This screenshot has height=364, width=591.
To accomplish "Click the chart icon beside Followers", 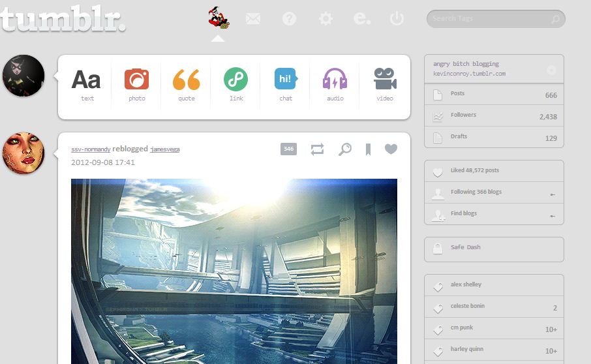I will (x=438, y=117).
